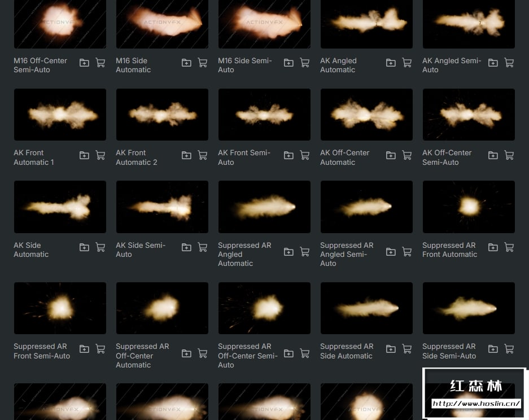
Task: Open the M16 Off-Center Semi-Auto thumbnail
Action: pos(60,24)
